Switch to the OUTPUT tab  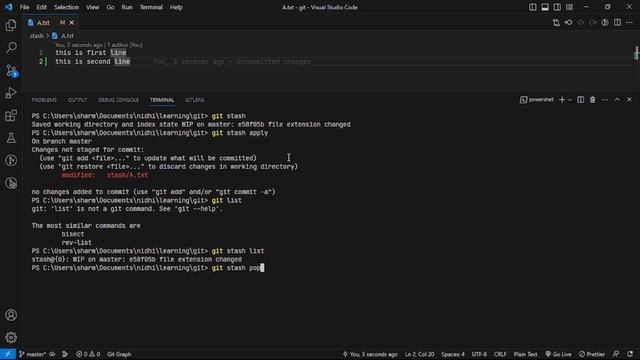click(78, 100)
